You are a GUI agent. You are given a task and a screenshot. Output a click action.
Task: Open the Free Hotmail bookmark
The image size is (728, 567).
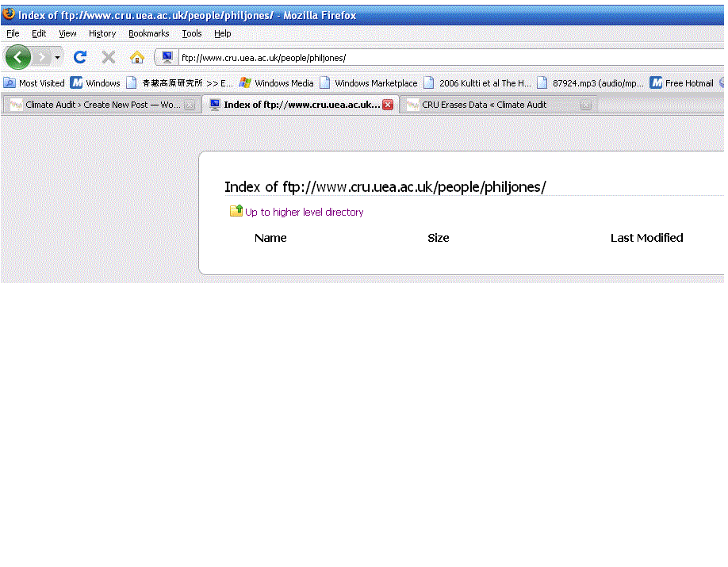pos(681,83)
